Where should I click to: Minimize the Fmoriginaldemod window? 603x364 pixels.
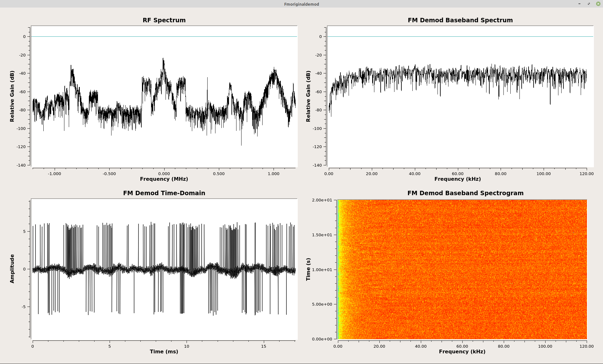click(x=579, y=4)
